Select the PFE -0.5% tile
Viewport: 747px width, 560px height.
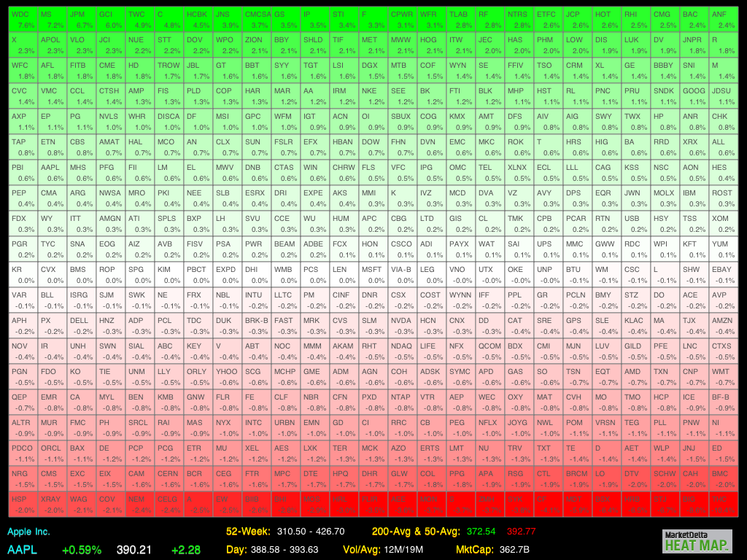click(x=665, y=351)
